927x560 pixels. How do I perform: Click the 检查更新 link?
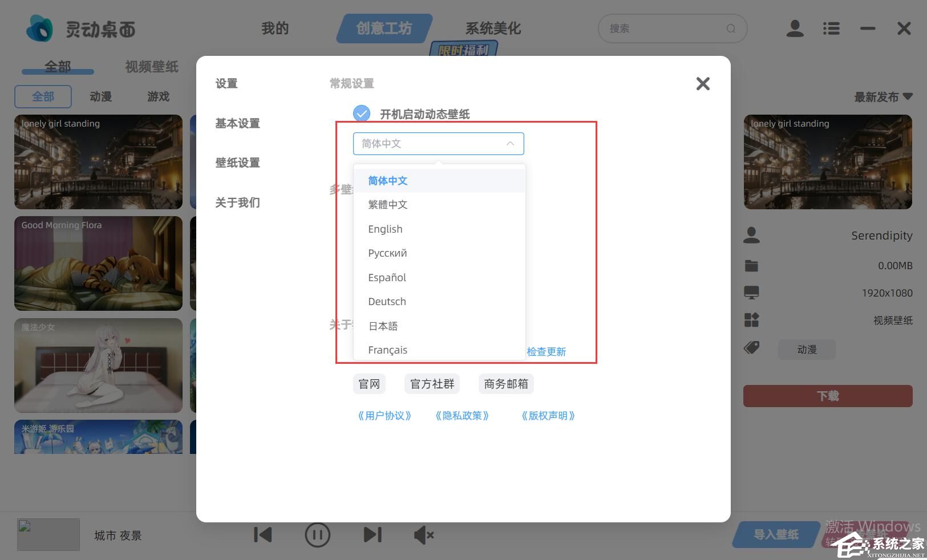pos(546,351)
